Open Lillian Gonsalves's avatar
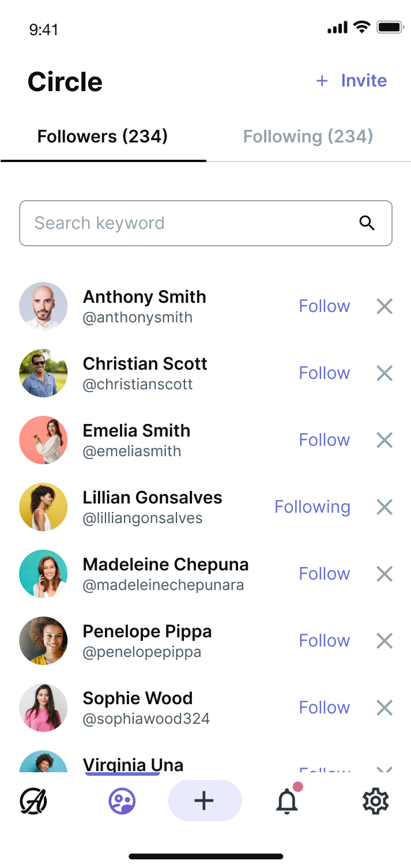The image size is (411, 868). (x=43, y=507)
